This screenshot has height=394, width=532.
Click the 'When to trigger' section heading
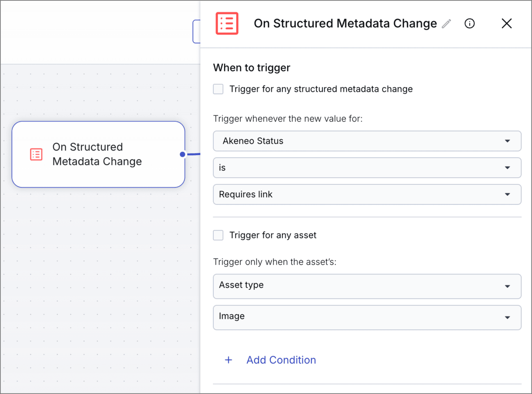pos(251,67)
